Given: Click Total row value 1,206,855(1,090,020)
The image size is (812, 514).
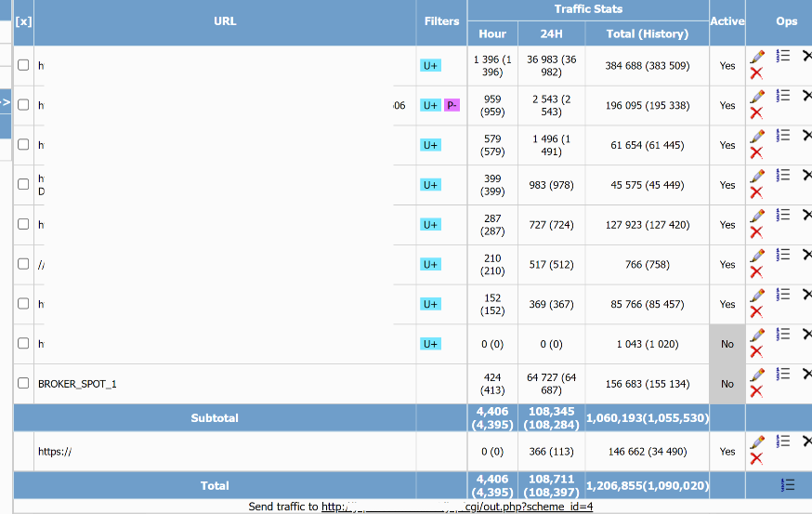Looking at the screenshot, I should click(648, 485).
